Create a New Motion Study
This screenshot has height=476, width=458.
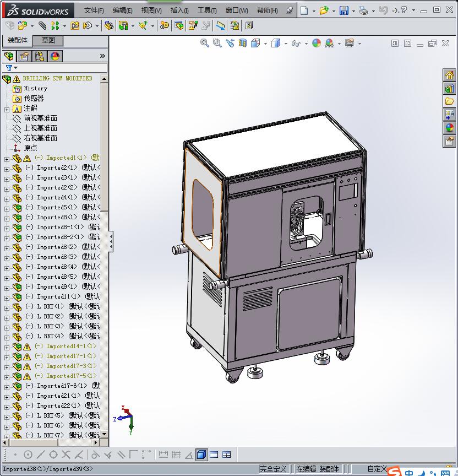(165, 25)
